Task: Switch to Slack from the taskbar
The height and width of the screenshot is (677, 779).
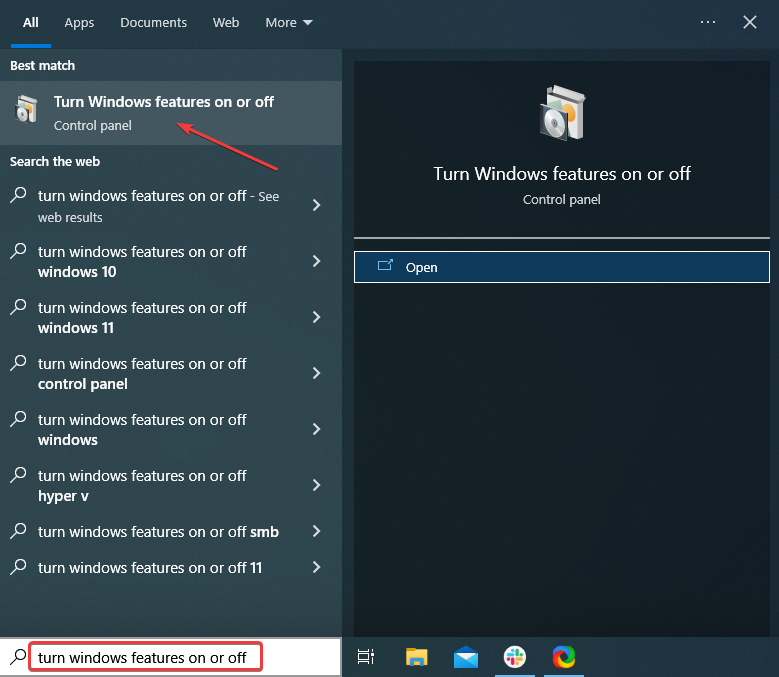Action: click(515, 657)
